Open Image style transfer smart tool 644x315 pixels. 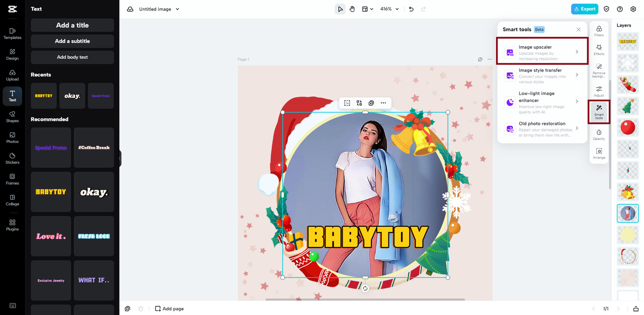[x=542, y=75]
